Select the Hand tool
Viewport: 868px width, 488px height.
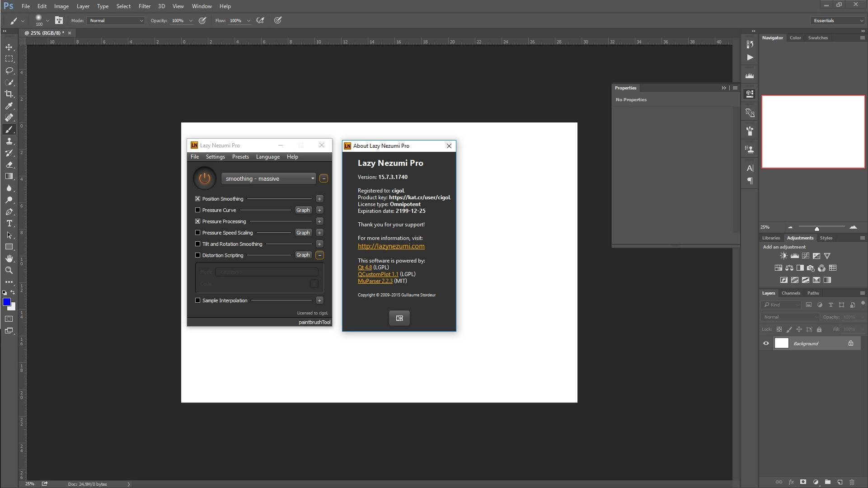pyautogui.click(x=9, y=258)
